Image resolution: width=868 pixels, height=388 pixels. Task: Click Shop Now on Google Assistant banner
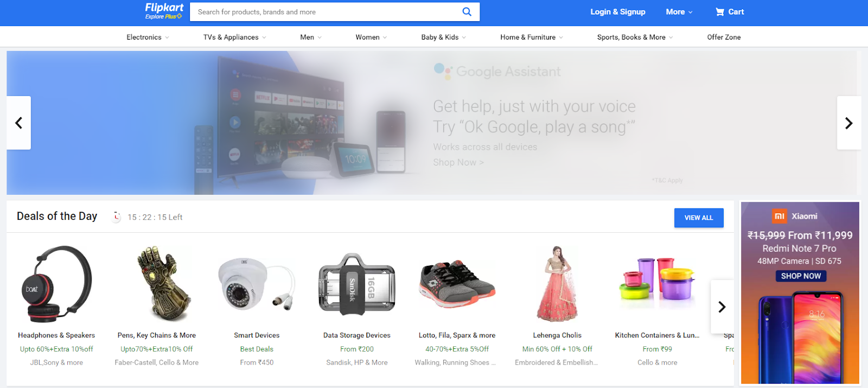458,162
